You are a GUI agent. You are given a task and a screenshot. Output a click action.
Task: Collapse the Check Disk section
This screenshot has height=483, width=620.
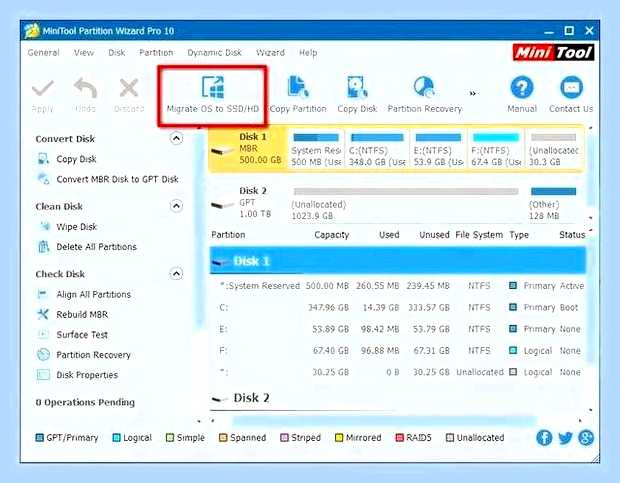pos(176,274)
